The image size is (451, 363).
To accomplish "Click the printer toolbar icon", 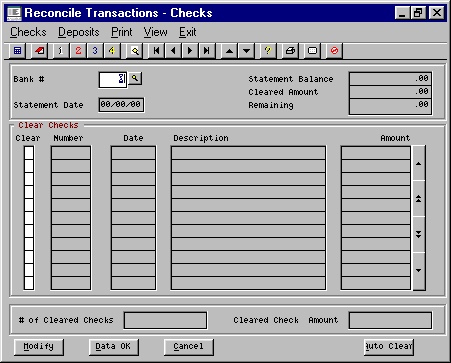I will pyautogui.click(x=290, y=51).
